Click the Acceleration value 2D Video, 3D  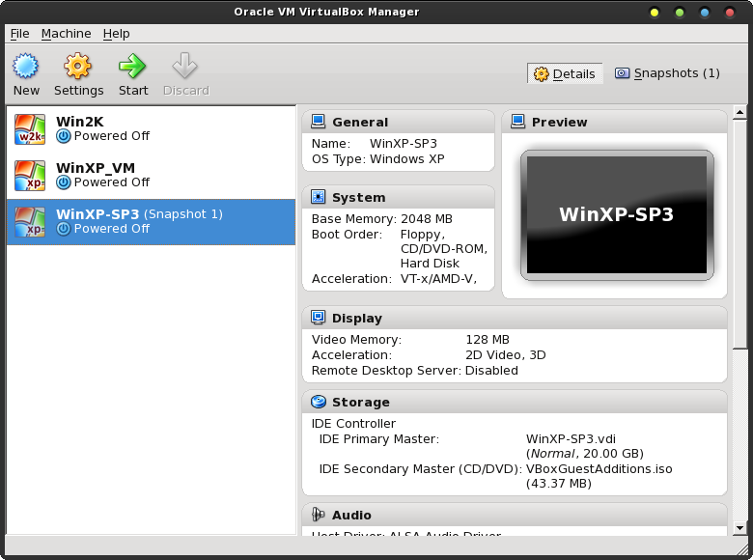506,355
